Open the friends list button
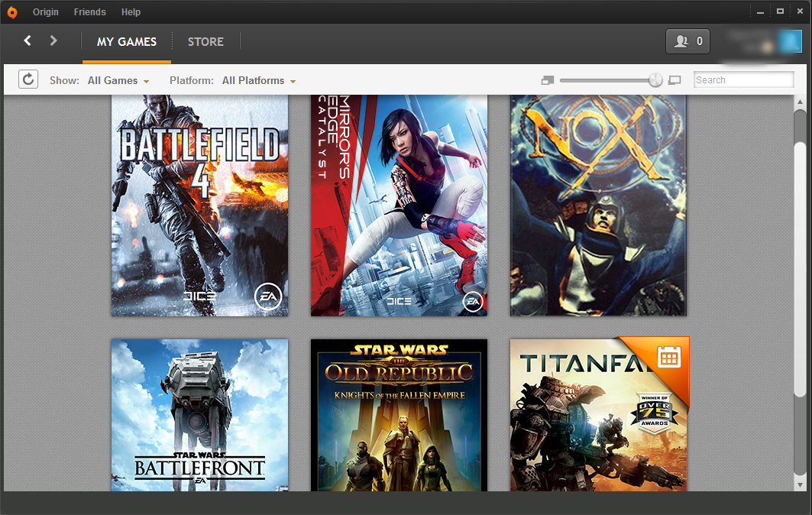The width and height of the screenshot is (812, 515). tap(687, 41)
